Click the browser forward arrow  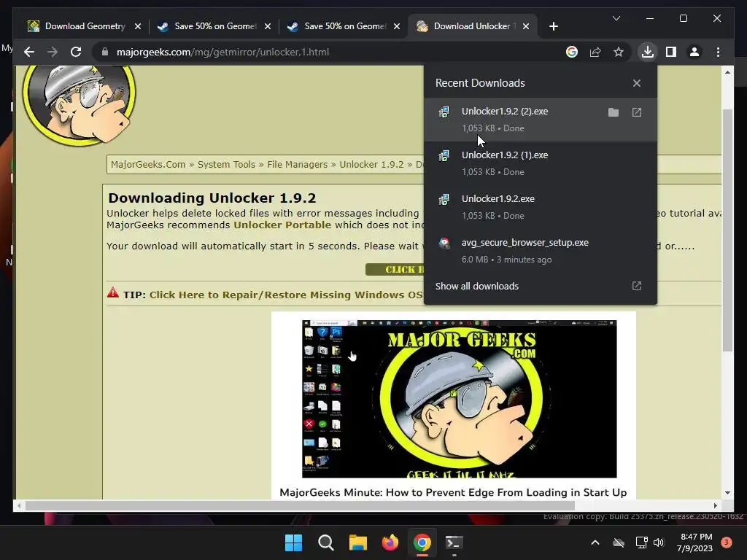[x=53, y=52]
